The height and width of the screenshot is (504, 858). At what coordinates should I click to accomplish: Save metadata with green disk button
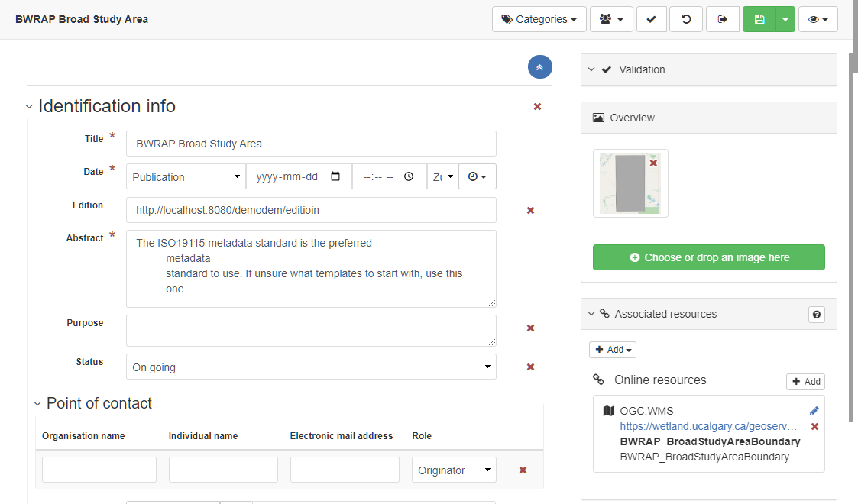(759, 19)
